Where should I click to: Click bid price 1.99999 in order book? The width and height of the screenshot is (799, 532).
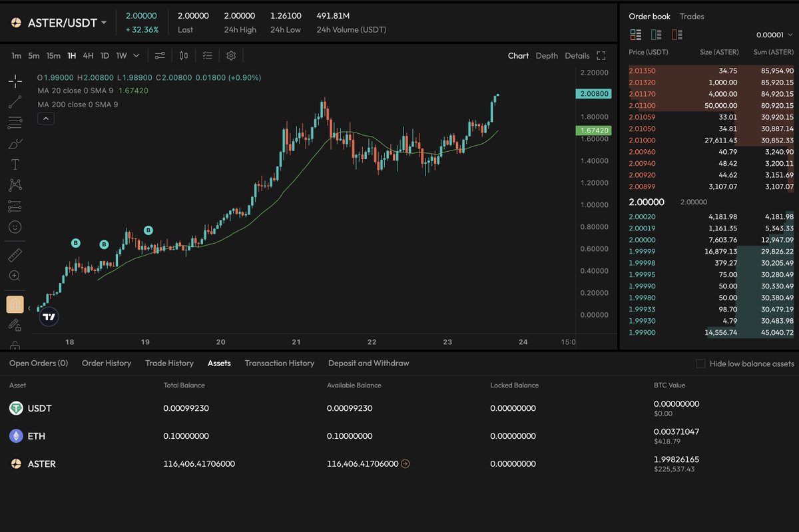pyautogui.click(x=642, y=251)
